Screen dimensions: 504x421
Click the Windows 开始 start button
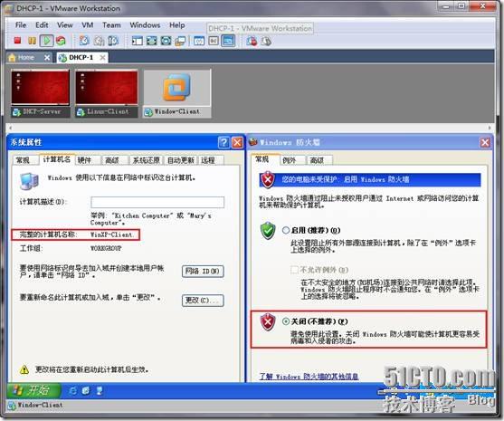coord(33,390)
